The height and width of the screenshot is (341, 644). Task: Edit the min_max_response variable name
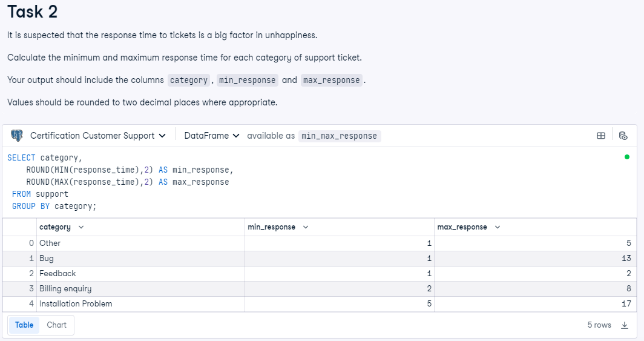point(339,136)
